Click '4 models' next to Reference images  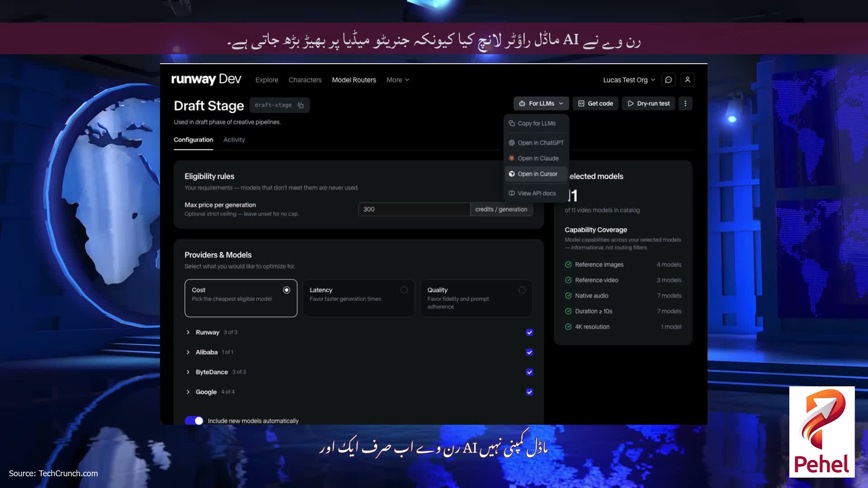pyautogui.click(x=669, y=265)
